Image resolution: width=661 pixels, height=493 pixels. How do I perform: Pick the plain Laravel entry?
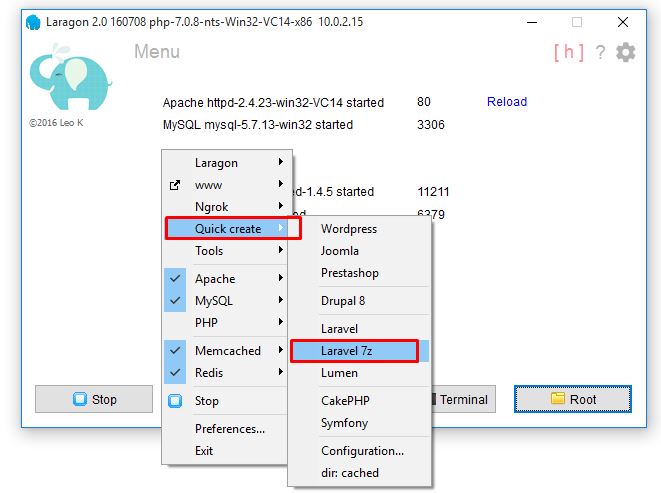[x=359, y=329]
